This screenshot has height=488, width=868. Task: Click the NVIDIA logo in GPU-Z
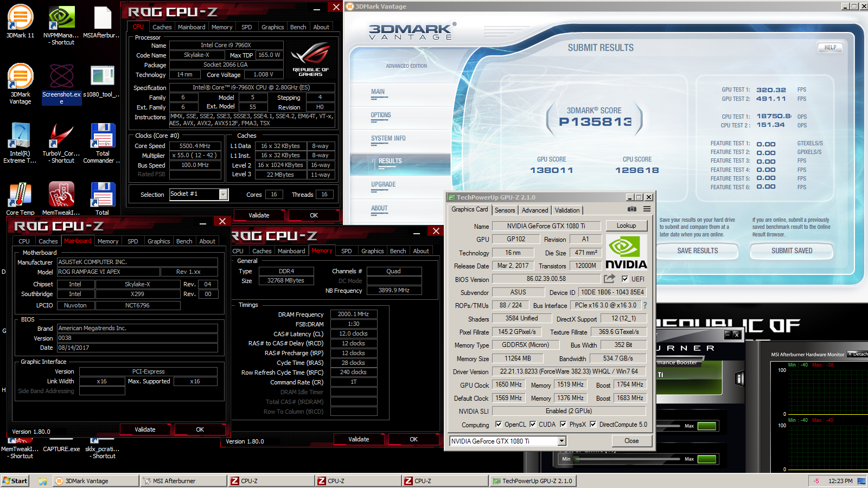click(x=626, y=253)
